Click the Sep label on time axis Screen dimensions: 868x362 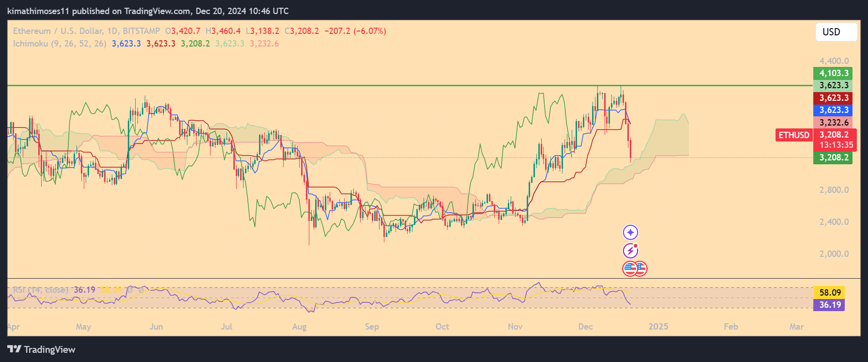372,327
